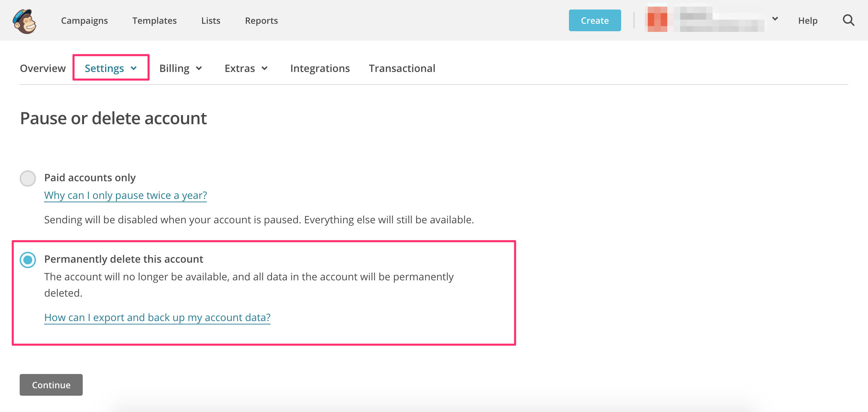The width and height of the screenshot is (868, 412).
Task: Click the Create button
Action: pos(595,20)
